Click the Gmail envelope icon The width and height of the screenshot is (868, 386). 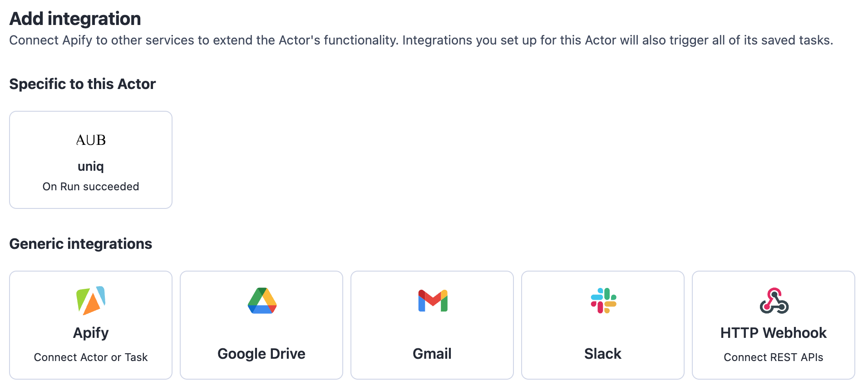click(432, 300)
